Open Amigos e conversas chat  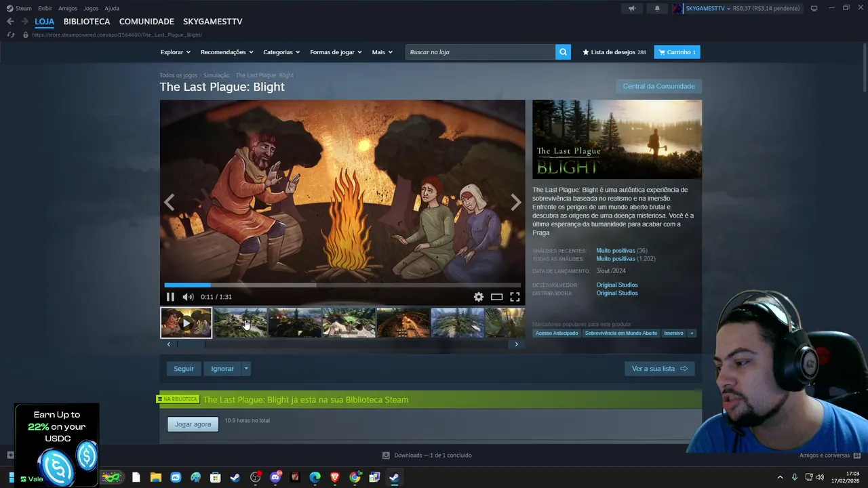click(x=830, y=455)
